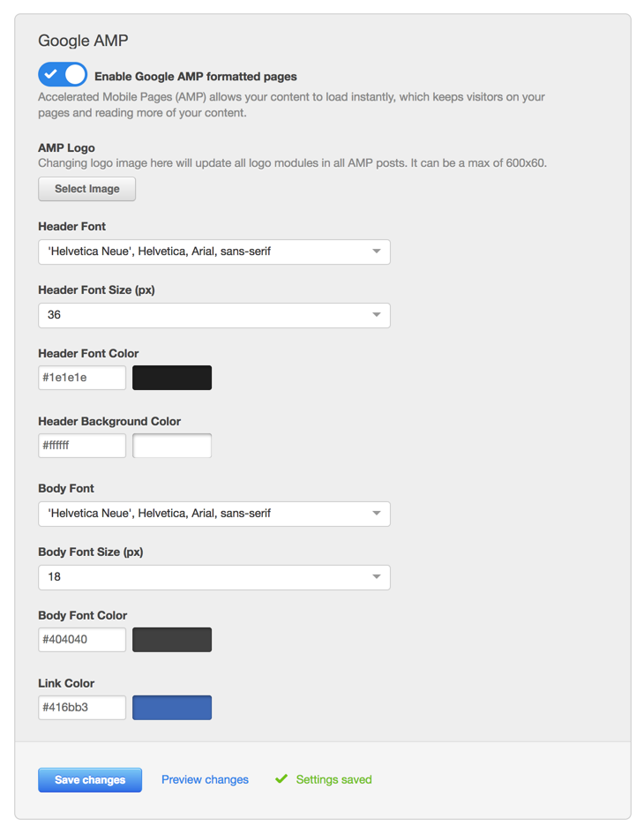Click the #1e1e1e Header Font Color field
The height and width of the screenshot is (834, 644).
pyautogui.click(x=81, y=377)
